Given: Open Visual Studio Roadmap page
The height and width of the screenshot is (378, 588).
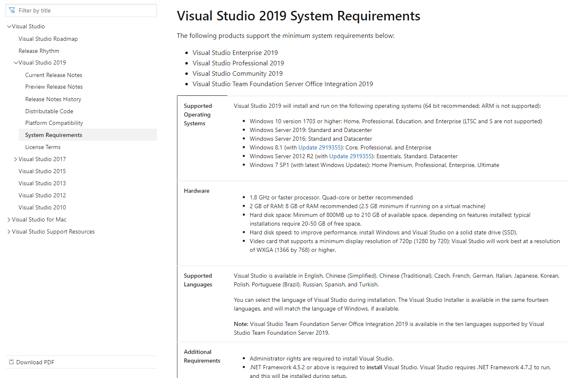Looking at the screenshot, I should coord(48,39).
